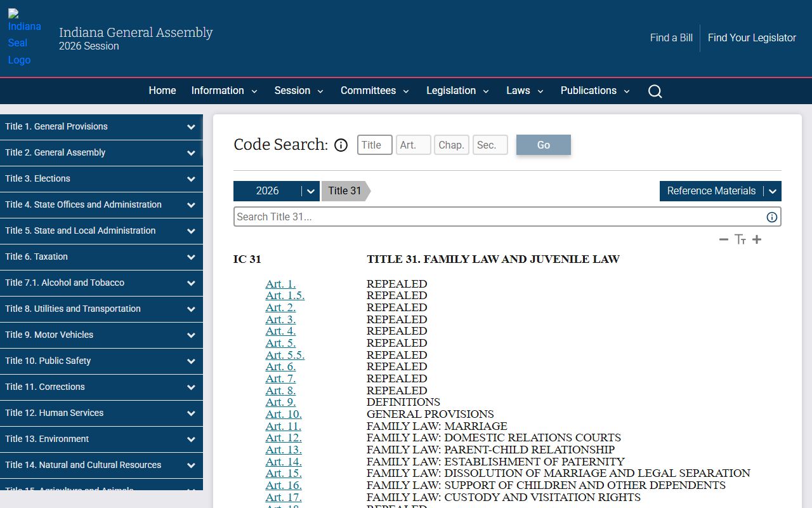Open the Session menu
812x508 pixels.
[x=299, y=91]
